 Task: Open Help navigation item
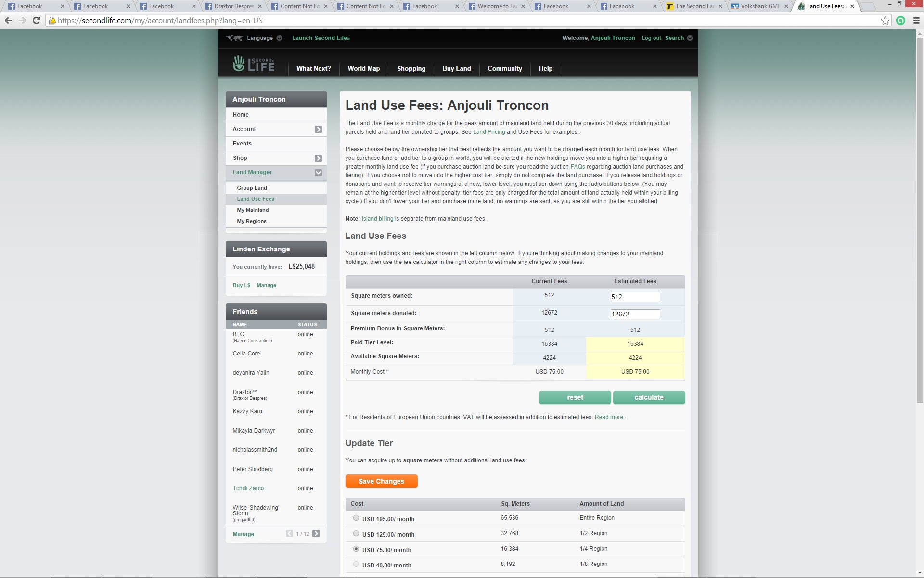pyautogui.click(x=546, y=68)
